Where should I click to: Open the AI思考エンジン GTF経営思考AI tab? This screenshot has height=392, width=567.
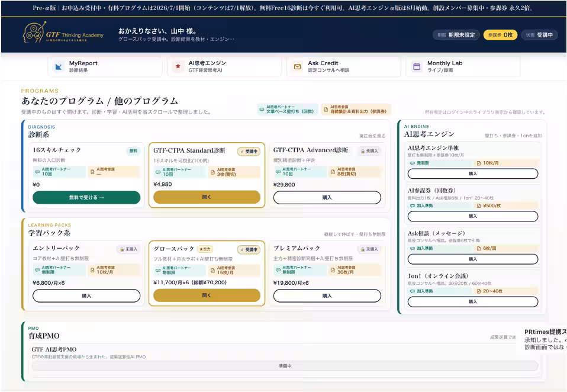[x=224, y=66]
